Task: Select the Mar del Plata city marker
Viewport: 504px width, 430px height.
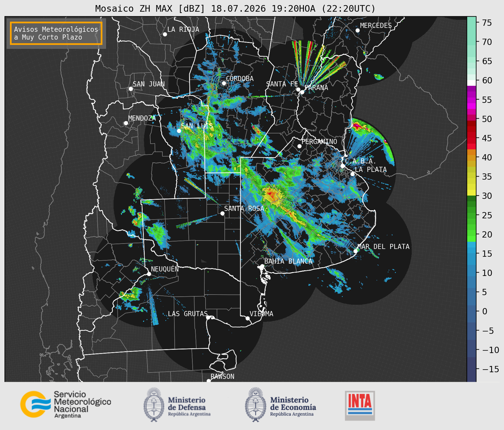Action: pos(356,251)
